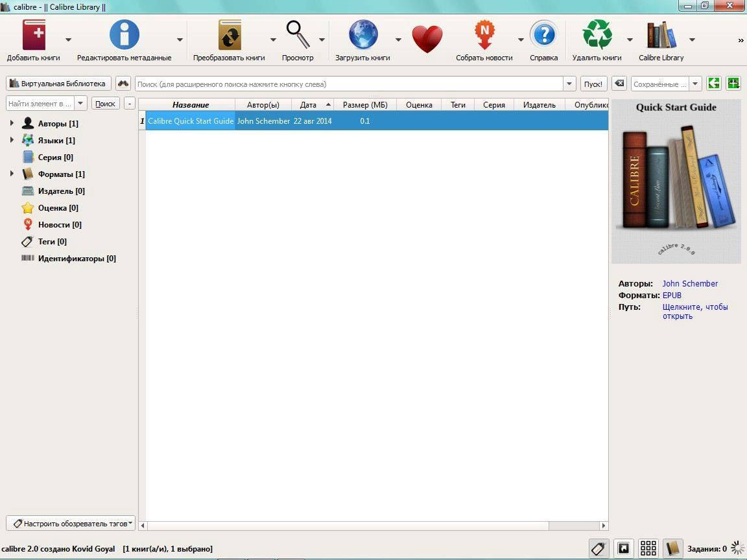Screen dimensions: 747x560
Task: Open the search history dropdown
Action: [x=570, y=84]
